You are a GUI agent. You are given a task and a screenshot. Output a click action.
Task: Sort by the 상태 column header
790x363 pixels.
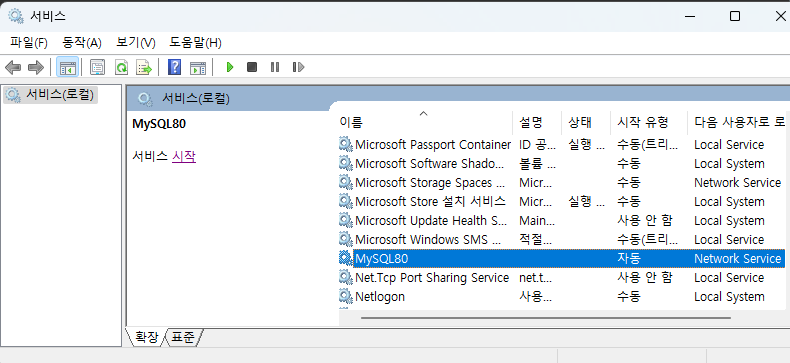[x=586, y=123]
